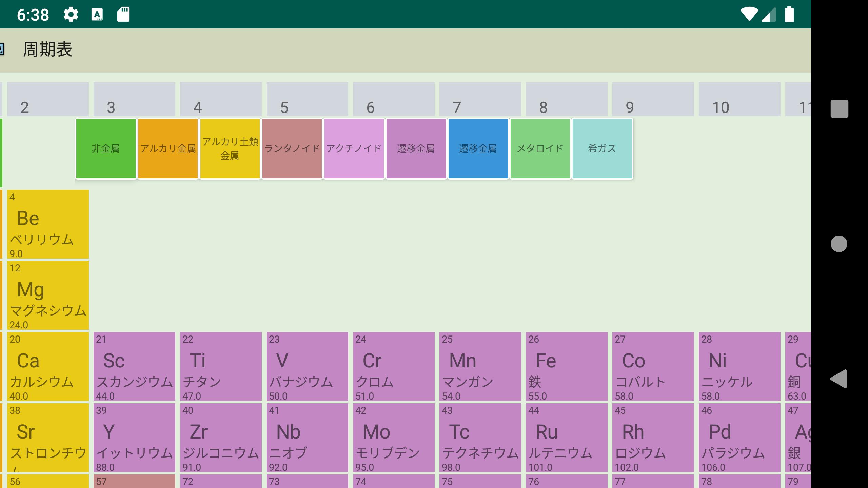Select the green 非金属 legend swatch
The height and width of the screenshot is (488, 868).
click(x=106, y=148)
